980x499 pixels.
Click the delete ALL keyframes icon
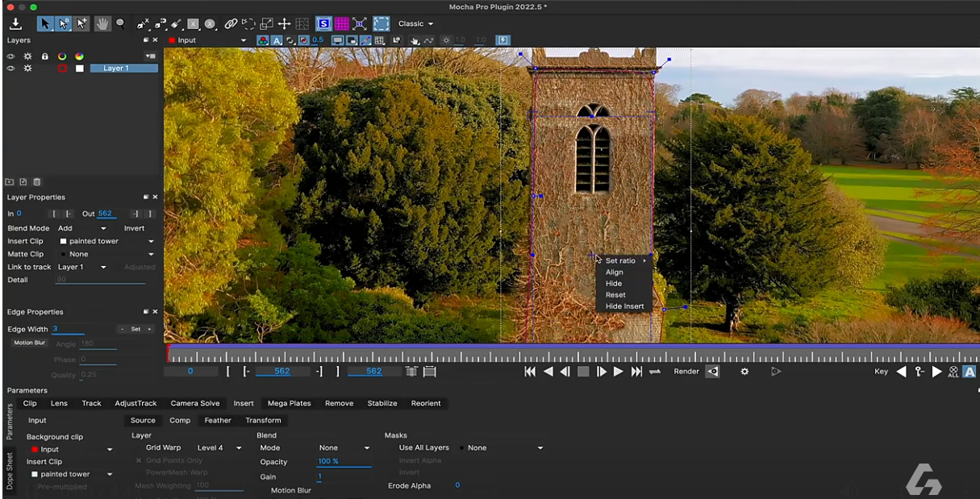[953, 372]
